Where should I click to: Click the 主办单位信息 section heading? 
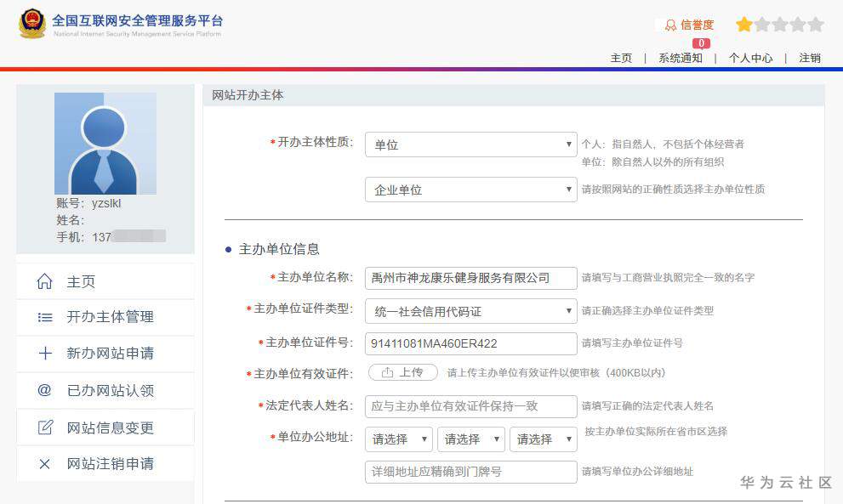(279, 249)
